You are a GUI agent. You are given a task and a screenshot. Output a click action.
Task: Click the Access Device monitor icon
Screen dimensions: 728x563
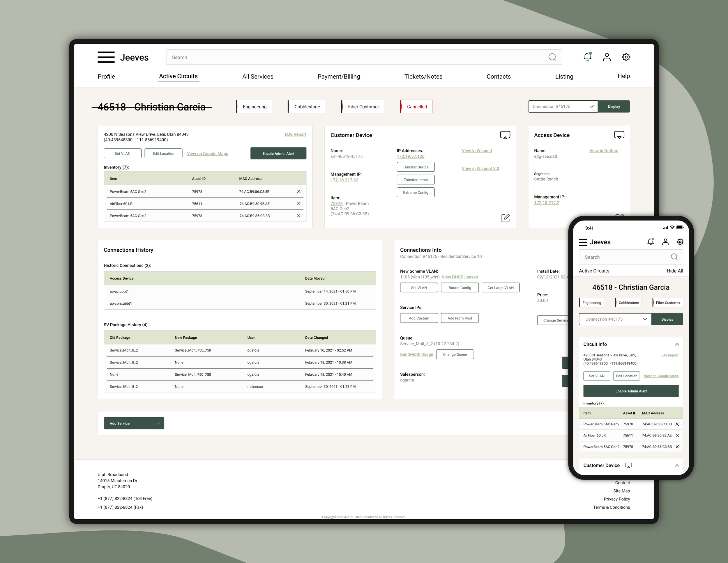[x=619, y=135]
